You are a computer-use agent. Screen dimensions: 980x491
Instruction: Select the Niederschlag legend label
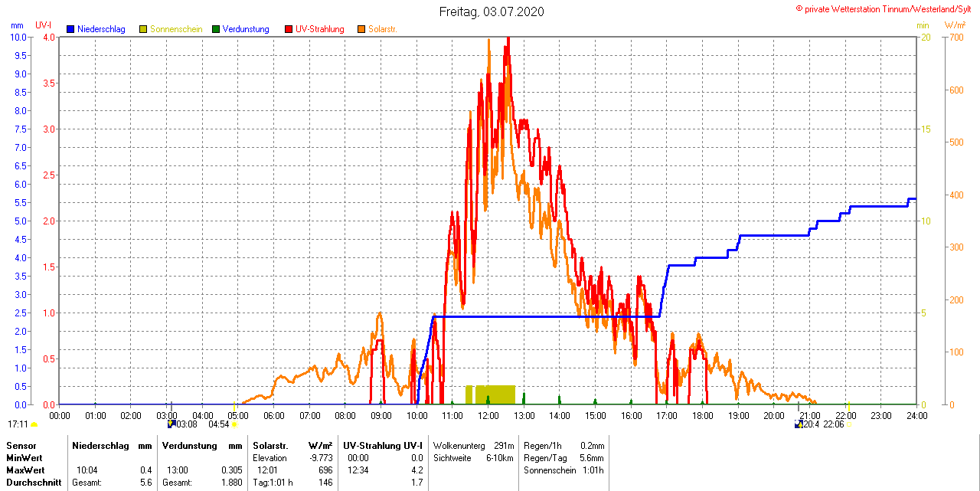point(102,29)
